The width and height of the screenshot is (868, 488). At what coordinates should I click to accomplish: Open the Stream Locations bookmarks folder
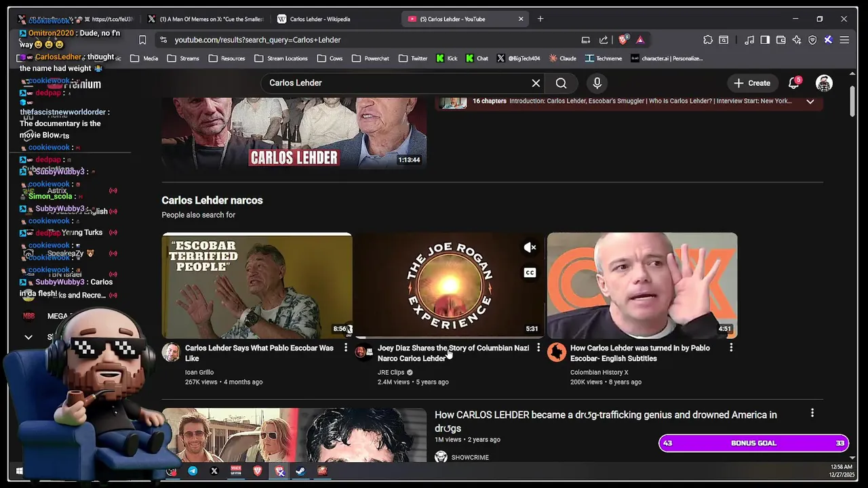click(281, 58)
